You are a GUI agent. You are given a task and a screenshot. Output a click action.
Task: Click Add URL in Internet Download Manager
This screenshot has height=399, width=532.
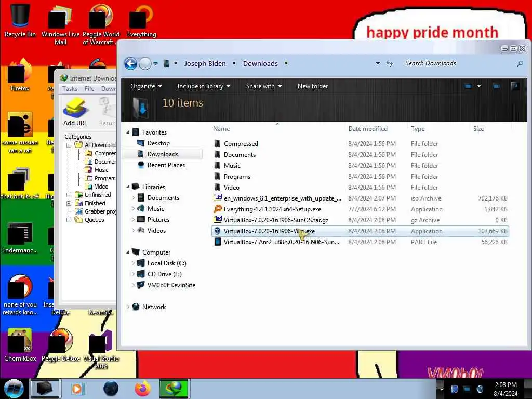click(75, 112)
